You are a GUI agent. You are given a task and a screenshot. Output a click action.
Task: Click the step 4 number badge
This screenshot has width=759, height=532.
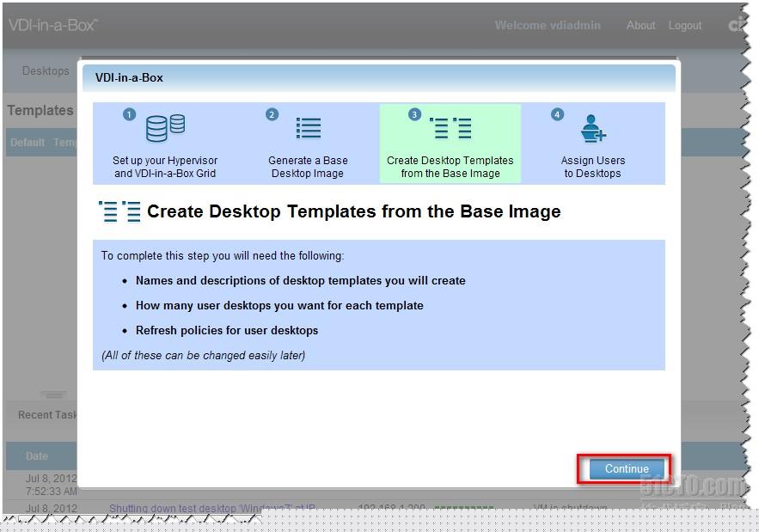[557, 114]
